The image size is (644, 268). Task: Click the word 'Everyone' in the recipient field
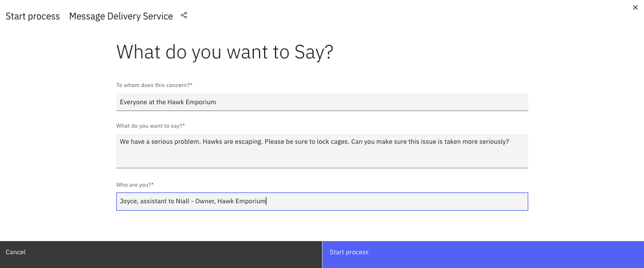pyautogui.click(x=132, y=103)
